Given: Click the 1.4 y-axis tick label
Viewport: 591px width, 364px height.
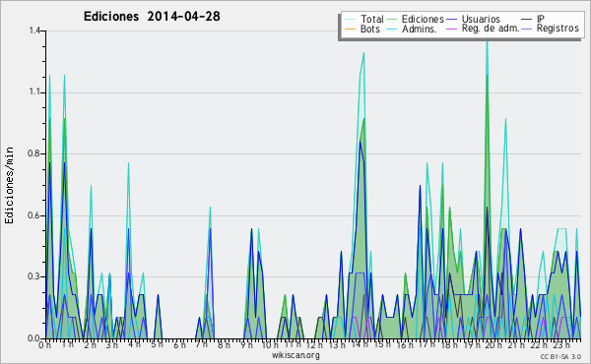Looking at the screenshot, I should 34,30.
